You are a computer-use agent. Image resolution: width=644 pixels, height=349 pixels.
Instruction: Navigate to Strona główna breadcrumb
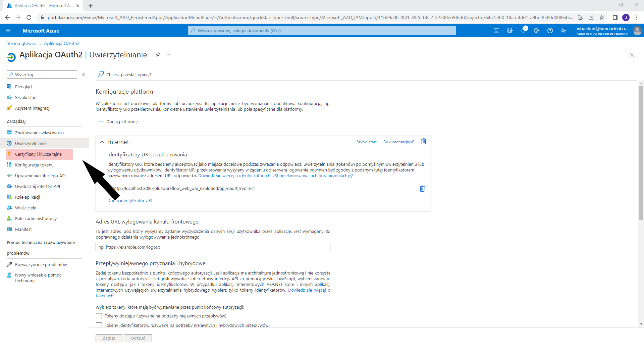click(x=21, y=43)
